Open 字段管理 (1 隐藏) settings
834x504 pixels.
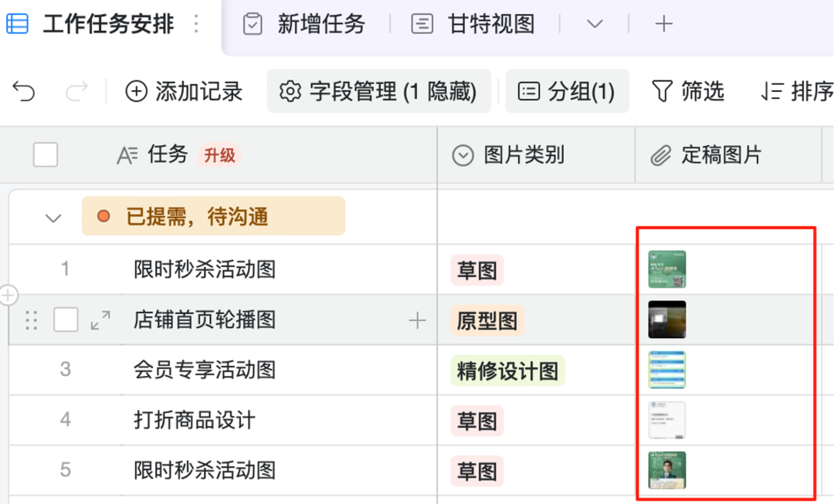click(378, 92)
